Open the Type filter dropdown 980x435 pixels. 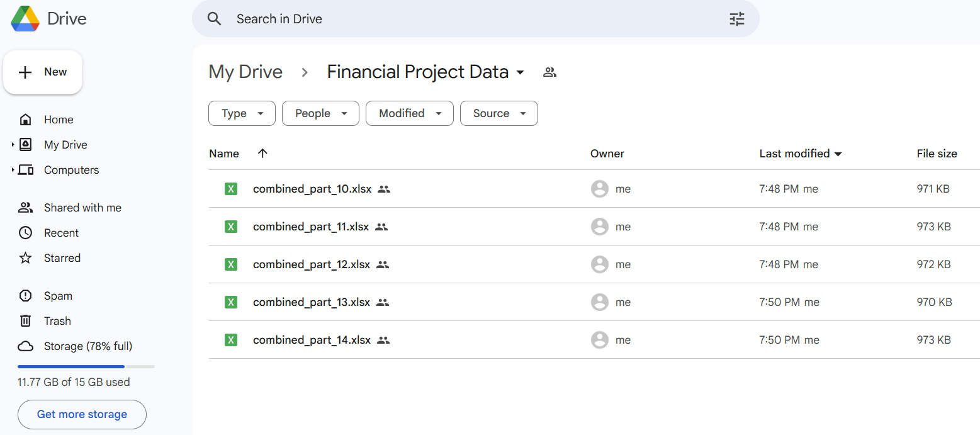[242, 113]
